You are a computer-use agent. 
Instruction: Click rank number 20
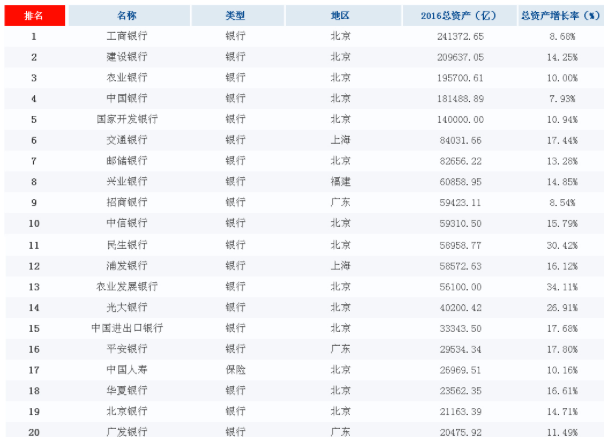[34, 432]
